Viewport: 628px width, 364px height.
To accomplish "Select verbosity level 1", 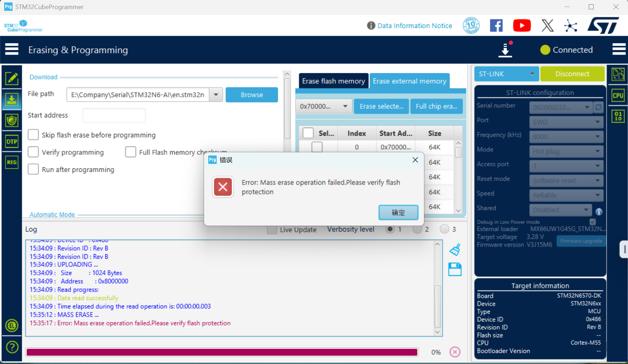I will click(390, 229).
